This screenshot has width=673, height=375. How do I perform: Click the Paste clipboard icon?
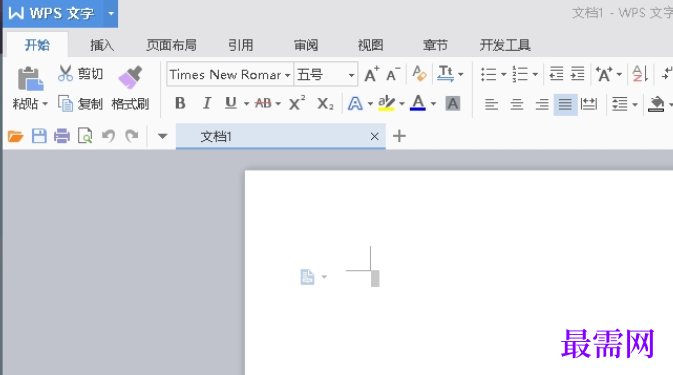pyautogui.click(x=30, y=79)
